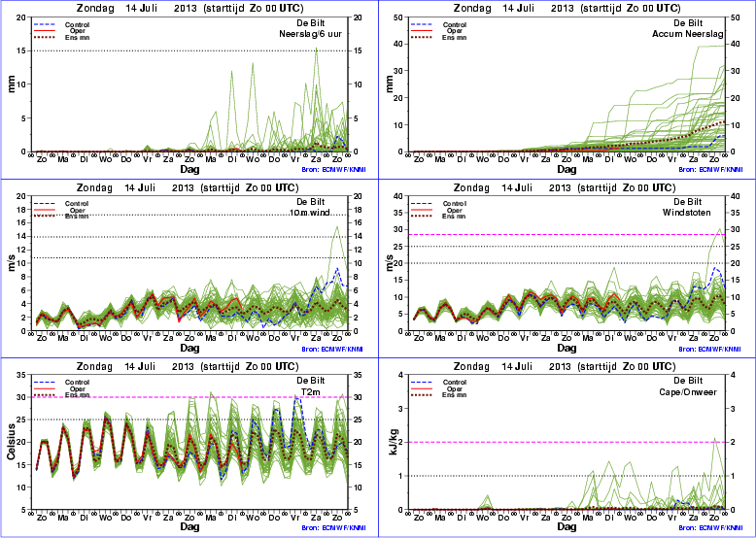Click "Control" legend entry in T2m chart

pyautogui.click(x=77, y=383)
